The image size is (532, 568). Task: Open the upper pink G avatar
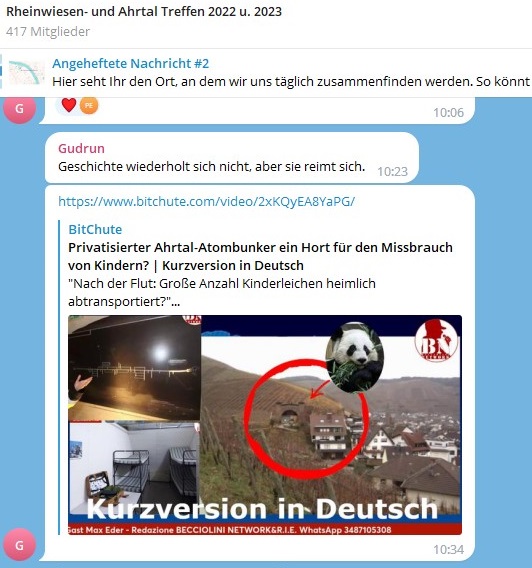click(x=20, y=108)
